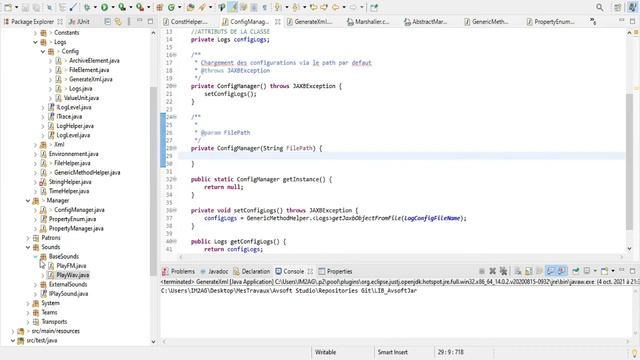
Task: Click the Back navigation arrow icon
Action: 336,7
